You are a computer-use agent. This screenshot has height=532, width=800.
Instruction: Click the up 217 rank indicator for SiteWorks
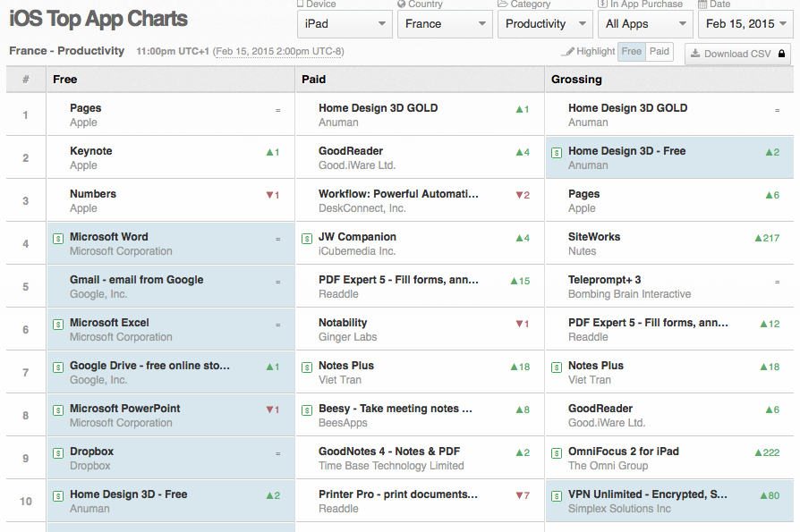point(767,238)
